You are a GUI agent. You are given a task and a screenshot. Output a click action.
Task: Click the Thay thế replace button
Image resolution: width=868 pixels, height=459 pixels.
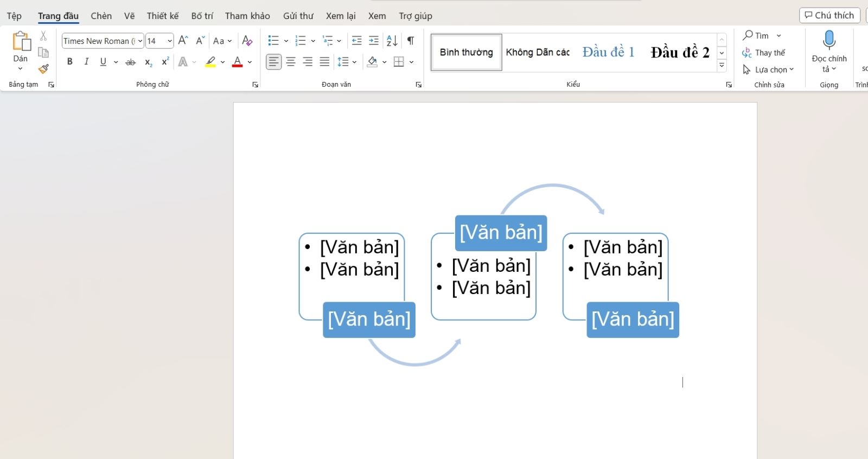(x=764, y=53)
